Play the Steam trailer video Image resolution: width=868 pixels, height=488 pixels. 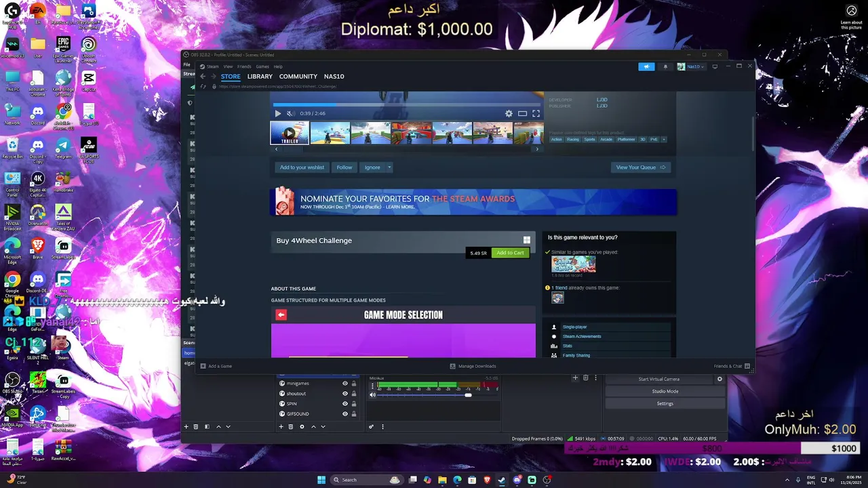click(277, 114)
